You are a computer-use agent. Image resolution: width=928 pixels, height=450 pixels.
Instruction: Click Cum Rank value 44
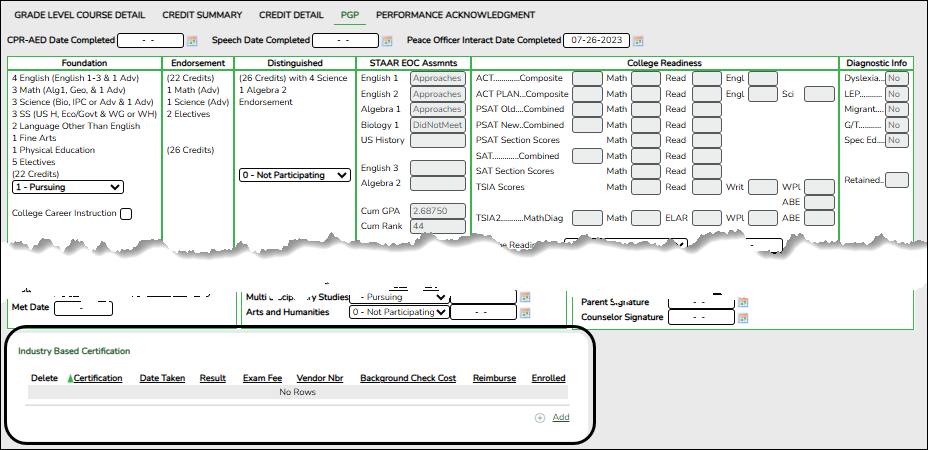point(438,226)
